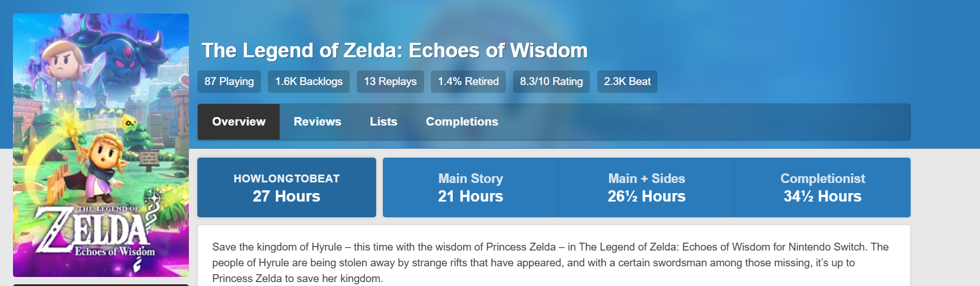This screenshot has width=980, height=286.
Task: Go to the Lists tab
Action: 383,122
